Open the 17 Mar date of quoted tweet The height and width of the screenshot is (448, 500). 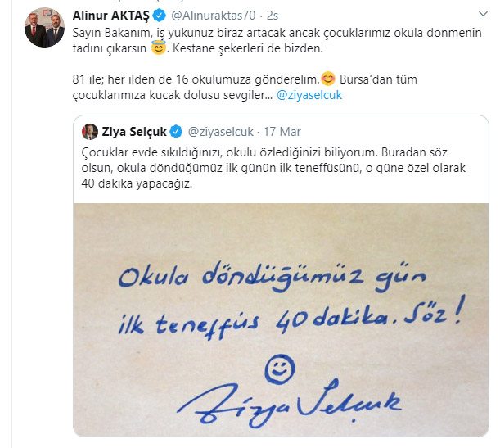(x=282, y=132)
